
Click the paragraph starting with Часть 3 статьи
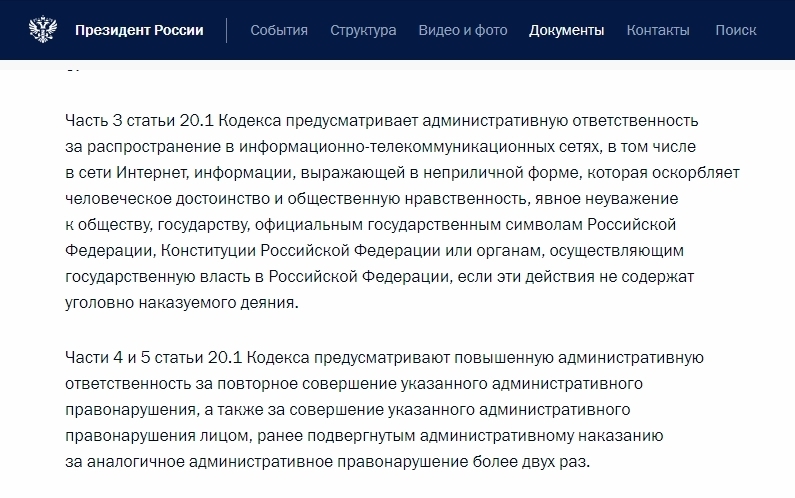coord(381,211)
